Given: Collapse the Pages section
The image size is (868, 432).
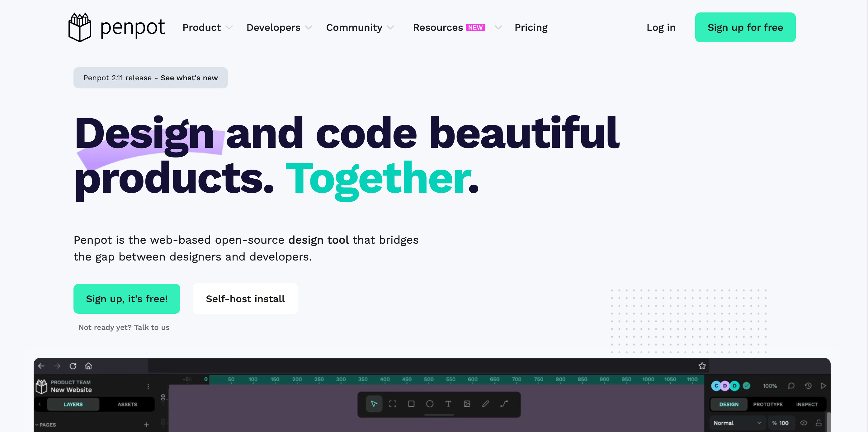Looking at the screenshot, I should (x=37, y=425).
